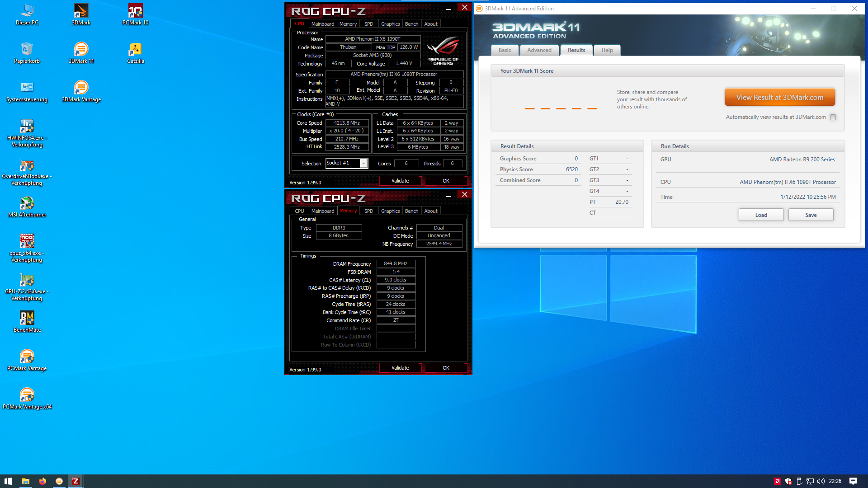Open SPD tab in bottom CPU-Z window
The height and width of the screenshot is (488, 868).
[x=369, y=211]
